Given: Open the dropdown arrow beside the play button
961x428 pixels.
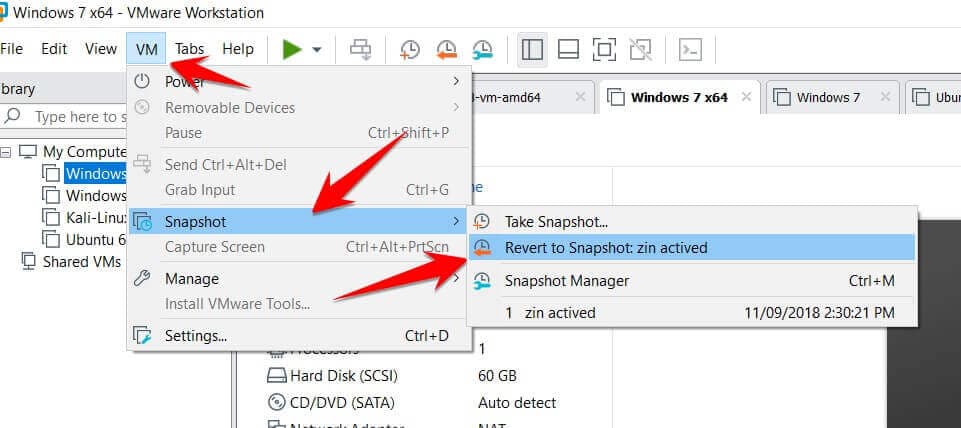Looking at the screenshot, I should pyautogui.click(x=317, y=50).
